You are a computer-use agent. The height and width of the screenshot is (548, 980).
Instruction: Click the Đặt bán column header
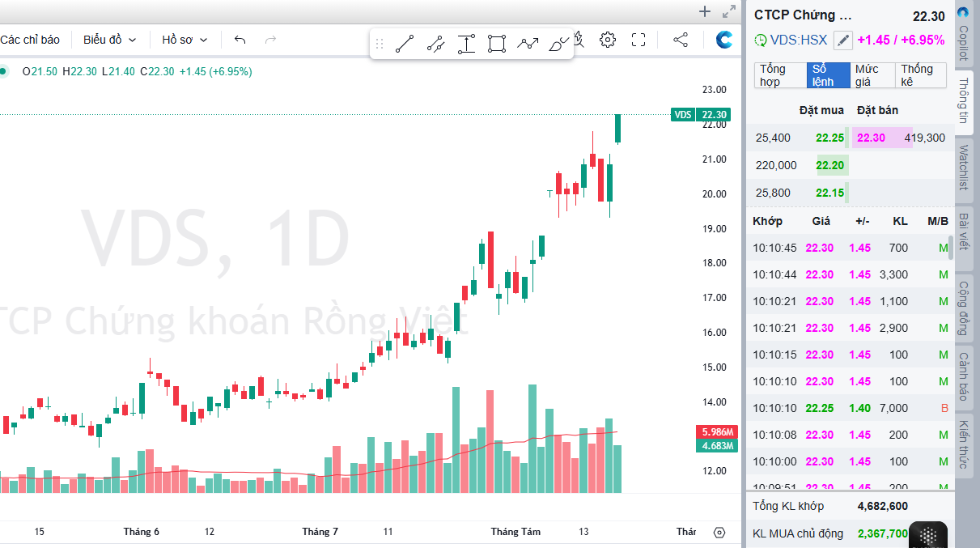tap(877, 110)
